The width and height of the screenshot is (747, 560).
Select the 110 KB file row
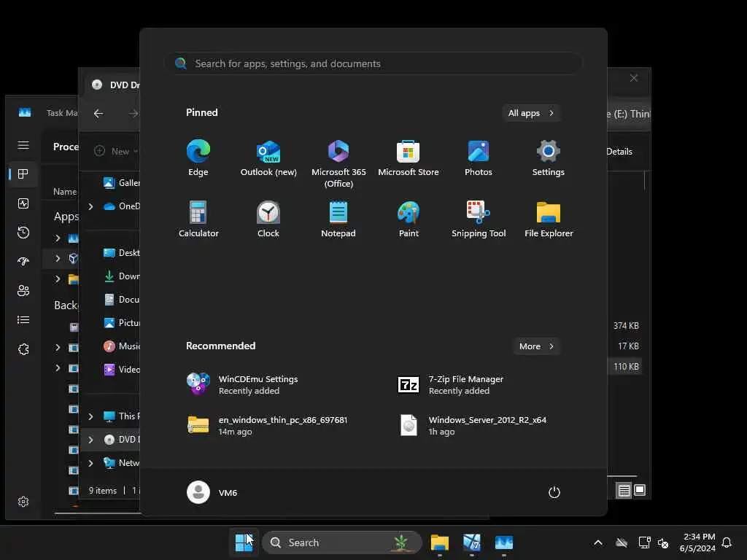coord(625,367)
